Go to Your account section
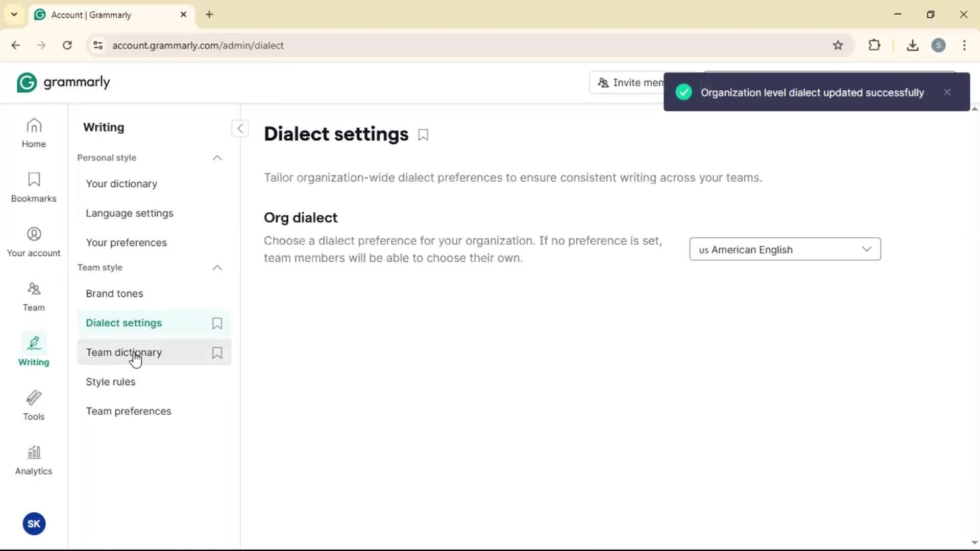Viewport: 980px width, 551px height. click(x=34, y=242)
